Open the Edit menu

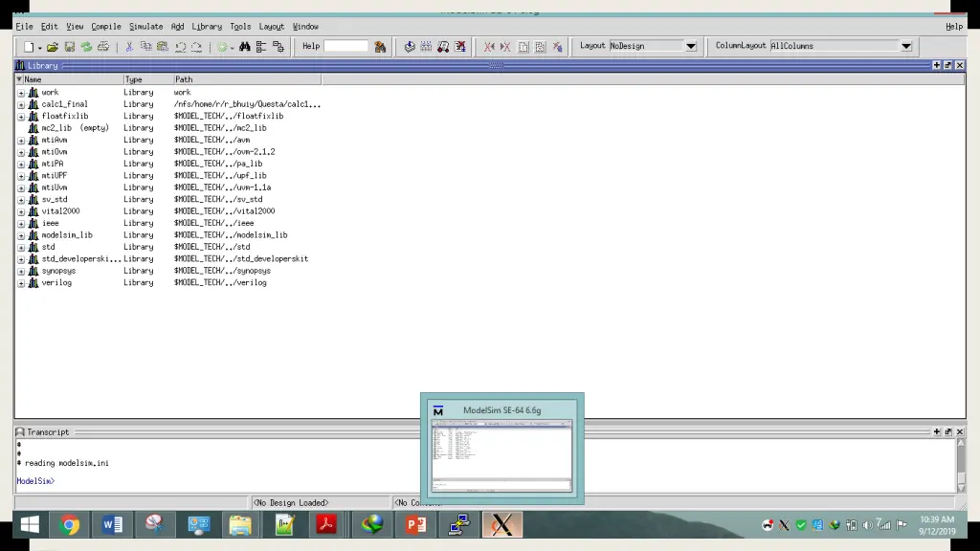[x=50, y=26]
